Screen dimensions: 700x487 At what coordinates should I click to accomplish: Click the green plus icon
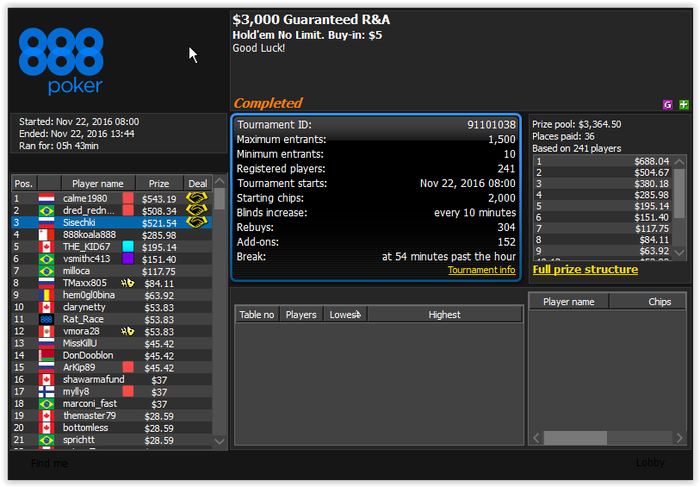pos(683,105)
